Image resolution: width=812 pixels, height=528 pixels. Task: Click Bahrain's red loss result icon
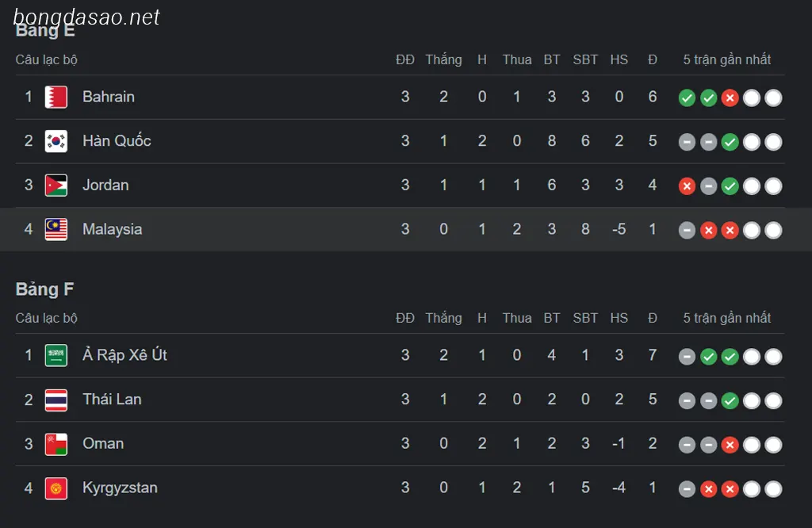coord(730,98)
